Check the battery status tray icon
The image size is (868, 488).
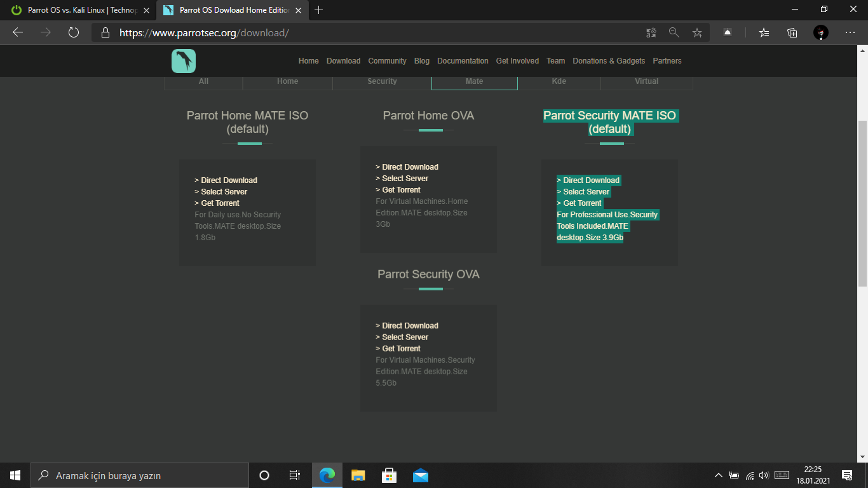click(x=734, y=475)
